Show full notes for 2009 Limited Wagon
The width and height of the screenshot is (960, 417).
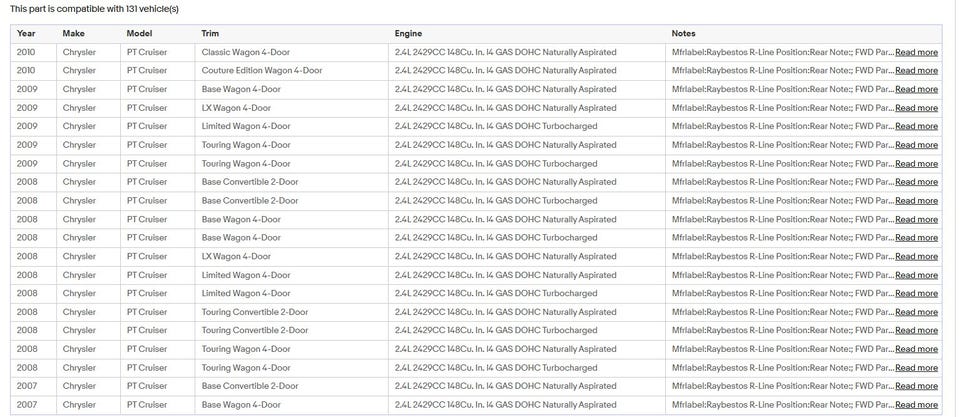(916, 127)
